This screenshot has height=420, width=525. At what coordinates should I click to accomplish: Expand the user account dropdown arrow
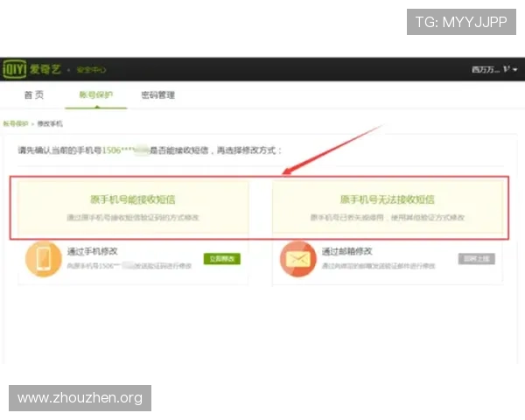click(515, 70)
